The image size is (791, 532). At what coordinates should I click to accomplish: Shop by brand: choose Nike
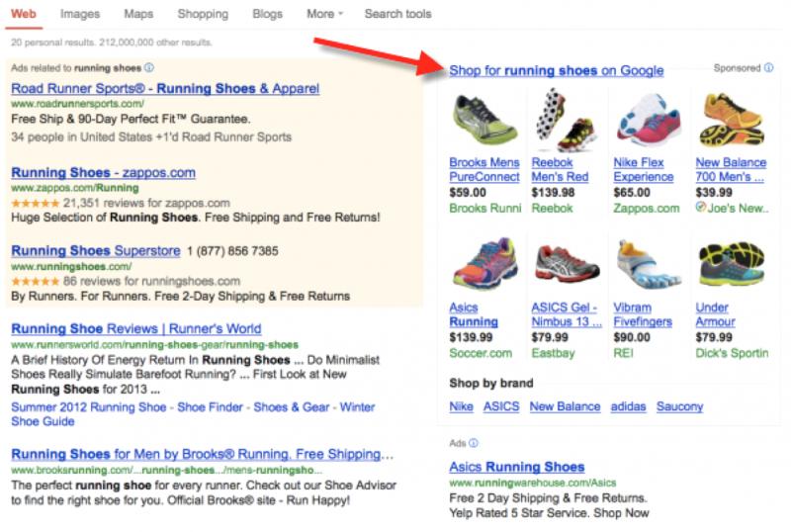pos(461,406)
